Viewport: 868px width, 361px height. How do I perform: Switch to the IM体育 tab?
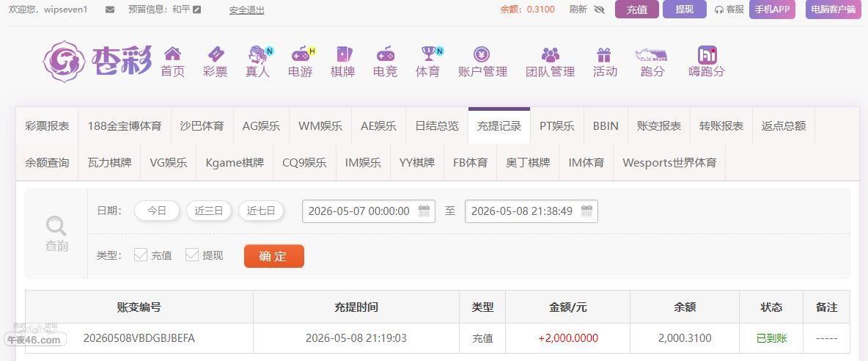[x=586, y=163]
